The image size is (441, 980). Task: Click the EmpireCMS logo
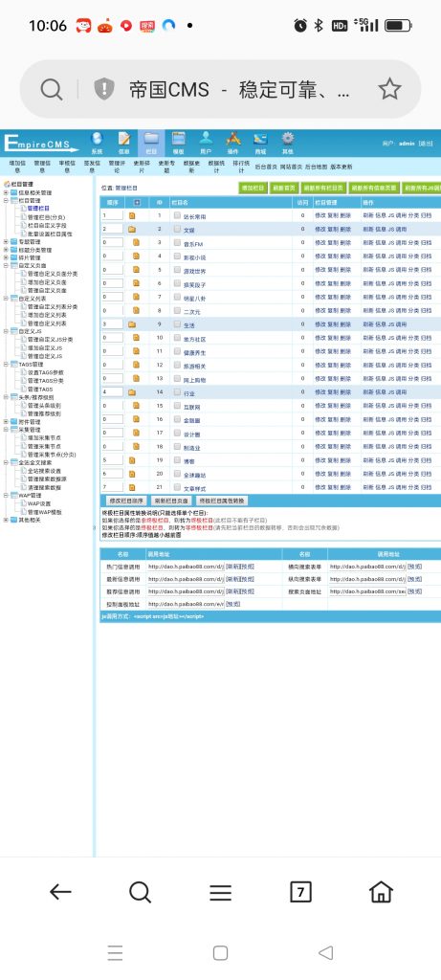pyautogui.click(x=40, y=144)
